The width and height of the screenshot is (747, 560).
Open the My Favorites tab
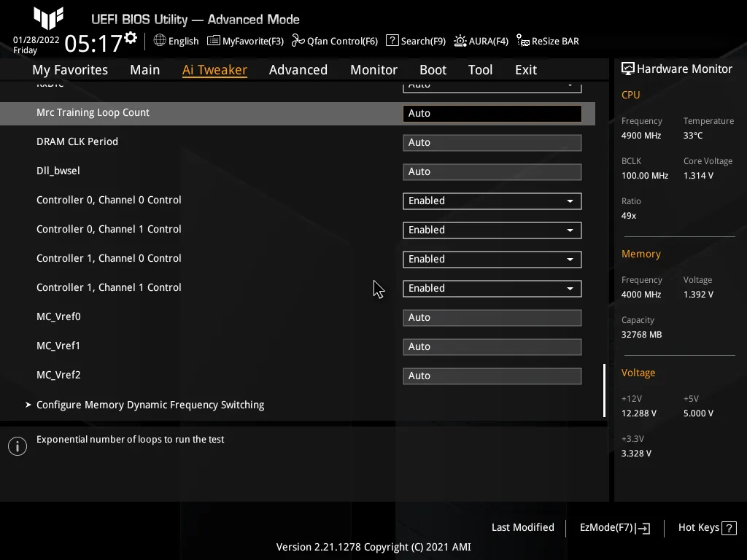coord(70,69)
